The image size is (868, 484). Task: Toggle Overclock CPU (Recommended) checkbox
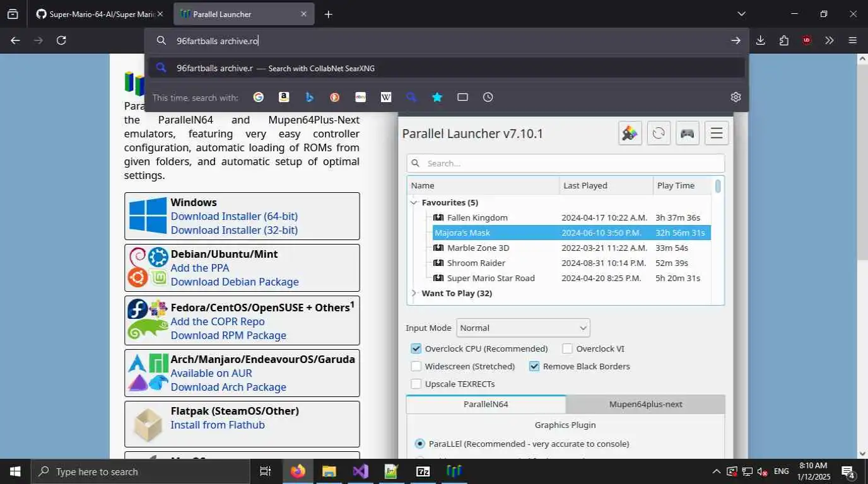(416, 349)
